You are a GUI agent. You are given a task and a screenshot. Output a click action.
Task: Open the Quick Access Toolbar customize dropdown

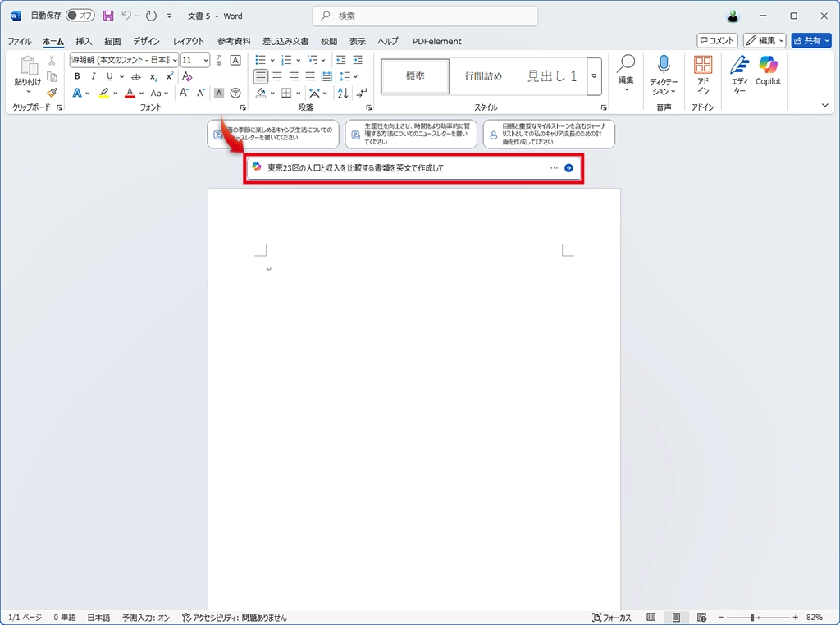pos(169,16)
